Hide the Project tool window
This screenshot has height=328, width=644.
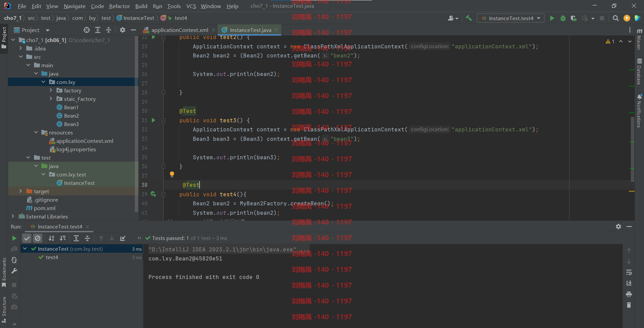click(133, 30)
